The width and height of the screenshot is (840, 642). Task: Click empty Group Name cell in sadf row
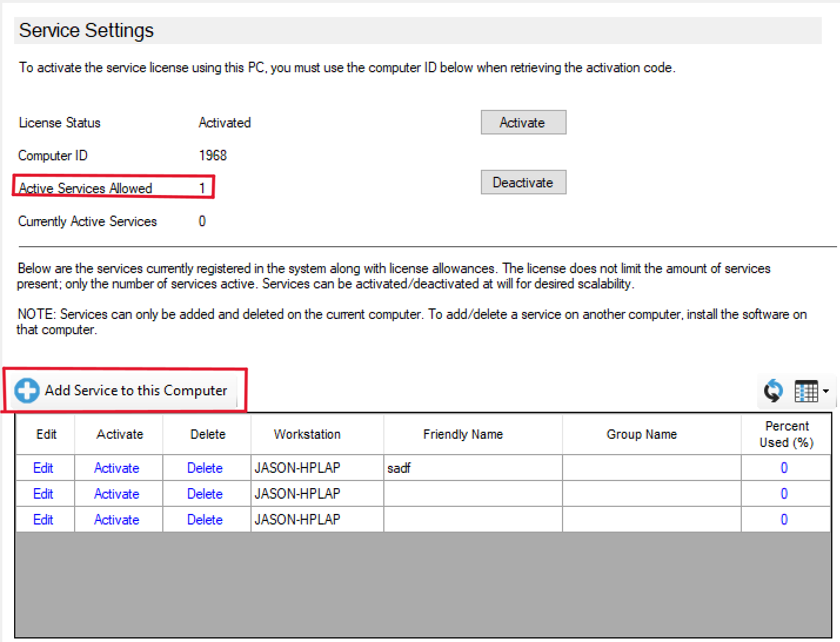coord(652,468)
